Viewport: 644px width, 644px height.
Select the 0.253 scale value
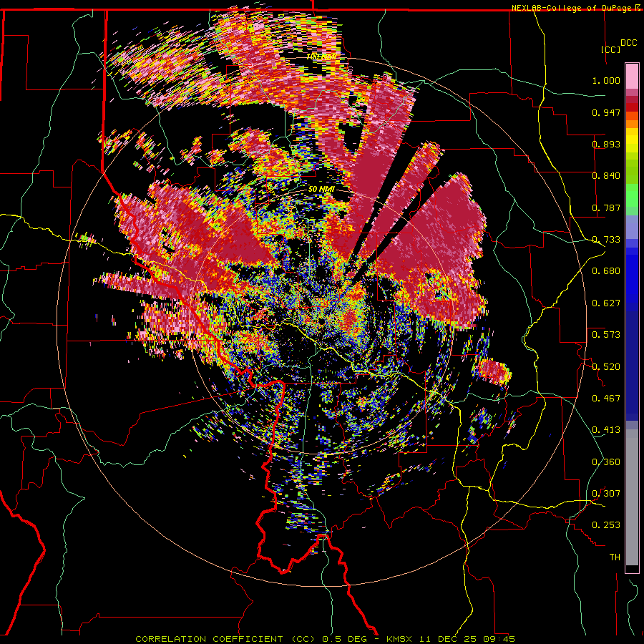coord(606,525)
